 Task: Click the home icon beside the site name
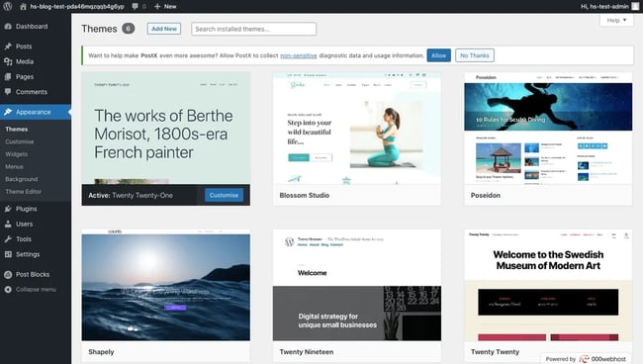(23, 7)
